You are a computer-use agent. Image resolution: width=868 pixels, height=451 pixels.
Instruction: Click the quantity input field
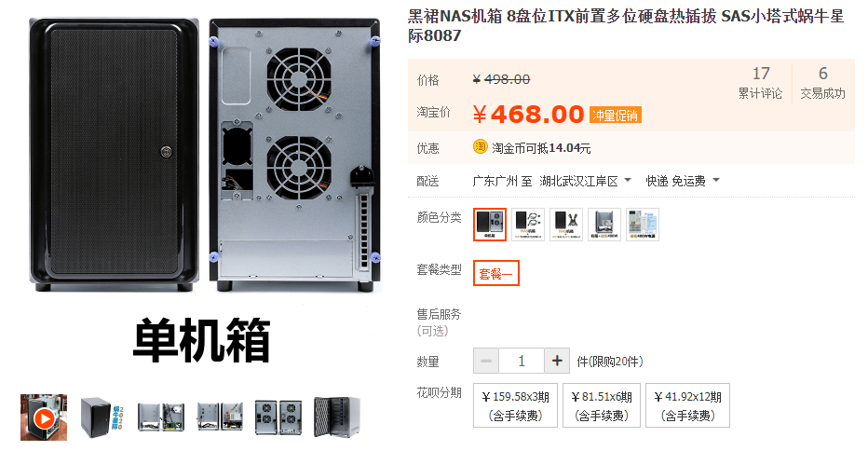[522, 362]
